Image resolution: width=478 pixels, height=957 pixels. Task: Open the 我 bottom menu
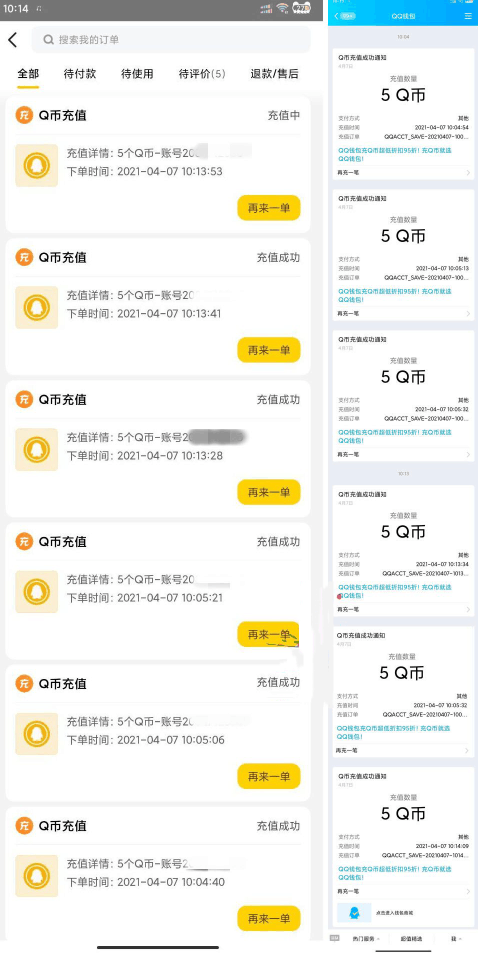[455, 938]
